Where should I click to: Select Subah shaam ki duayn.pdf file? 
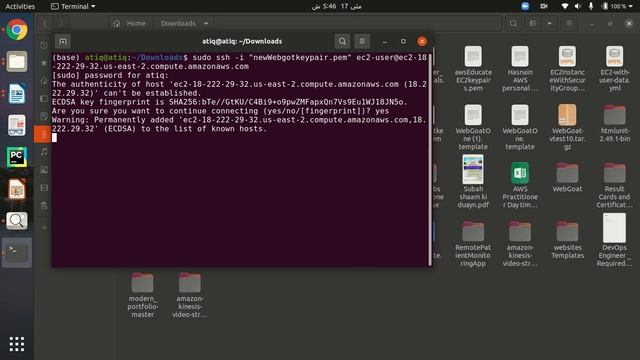(x=473, y=182)
